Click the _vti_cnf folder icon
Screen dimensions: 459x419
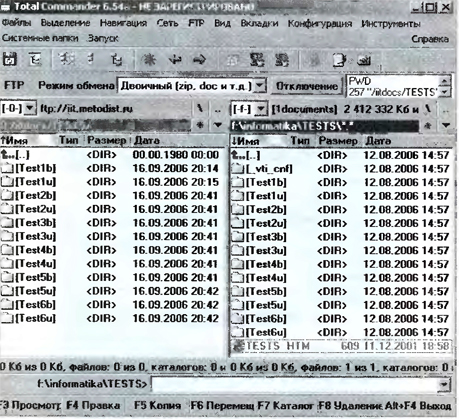(x=238, y=169)
